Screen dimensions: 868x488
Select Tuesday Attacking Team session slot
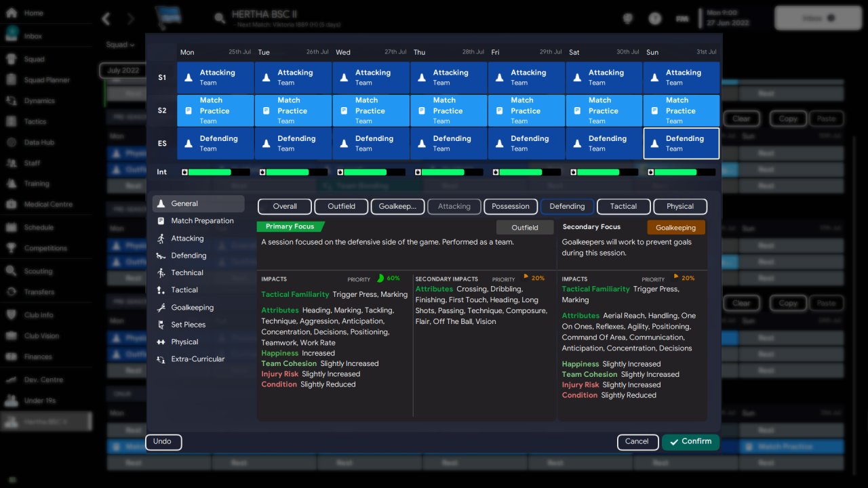(294, 78)
